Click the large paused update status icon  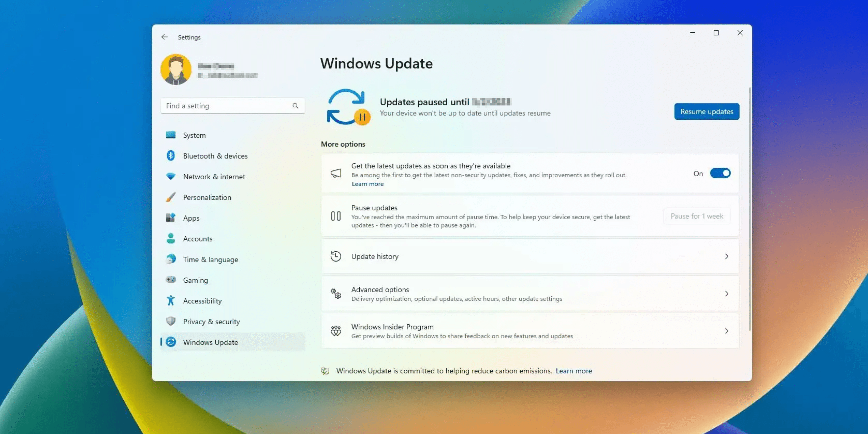tap(349, 107)
